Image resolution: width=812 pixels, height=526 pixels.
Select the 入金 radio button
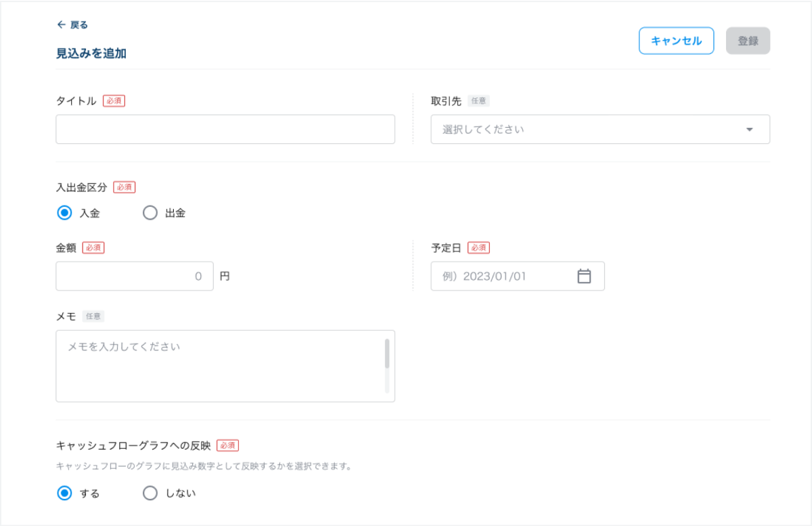pos(64,213)
